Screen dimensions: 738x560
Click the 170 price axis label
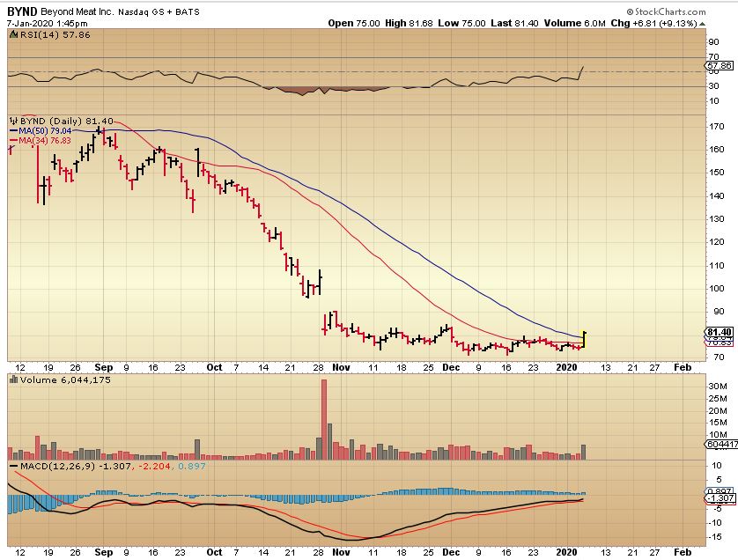coord(716,127)
